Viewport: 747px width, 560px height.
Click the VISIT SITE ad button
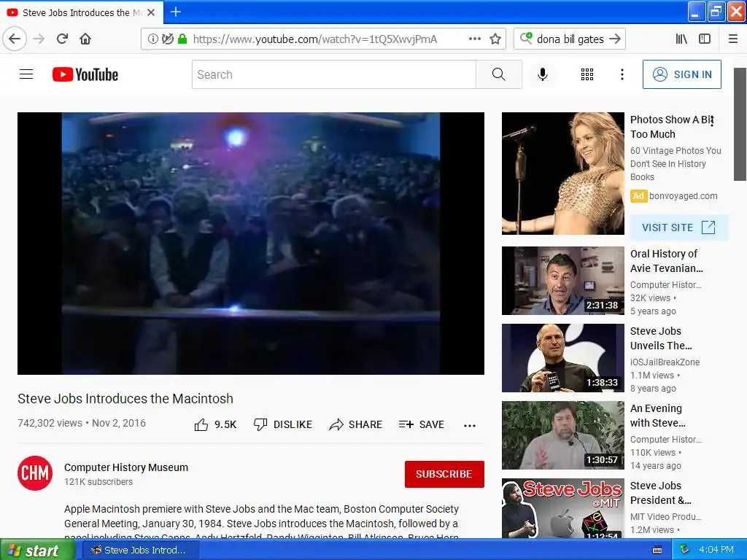[678, 227]
